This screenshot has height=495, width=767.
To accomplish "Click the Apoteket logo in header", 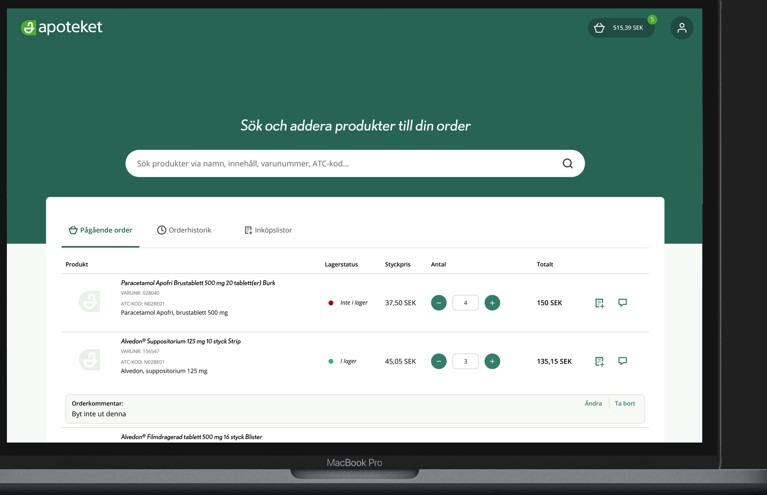I will [62, 28].
